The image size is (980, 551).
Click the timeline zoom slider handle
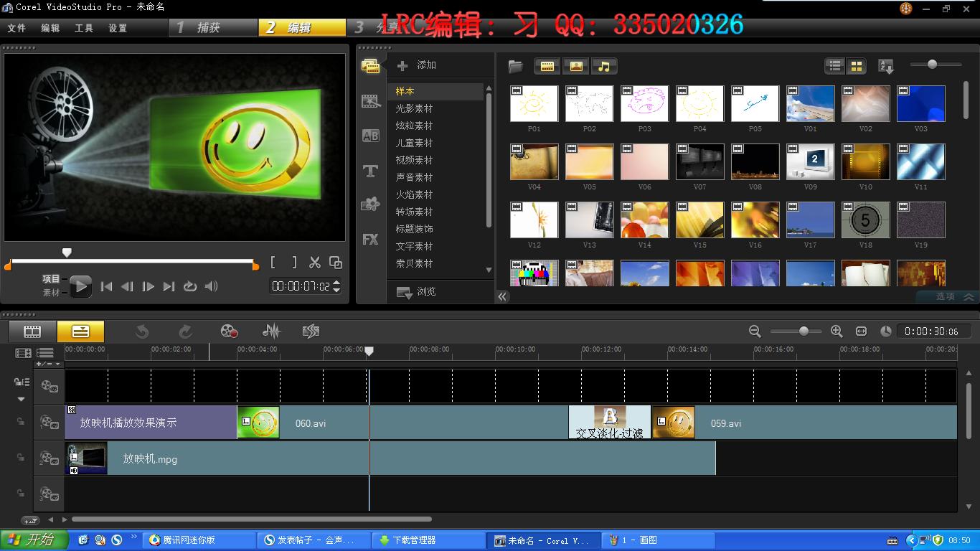804,331
